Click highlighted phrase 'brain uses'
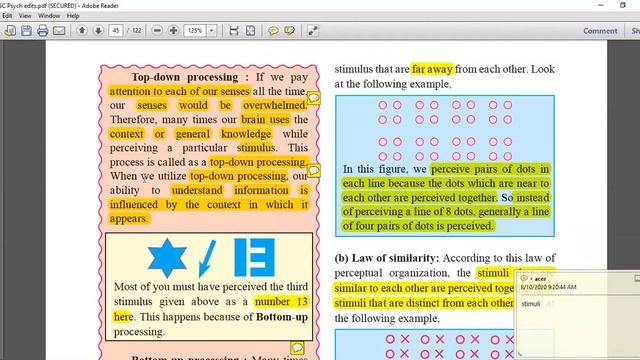The image size is (640, 360). click(x=265, y=120)
